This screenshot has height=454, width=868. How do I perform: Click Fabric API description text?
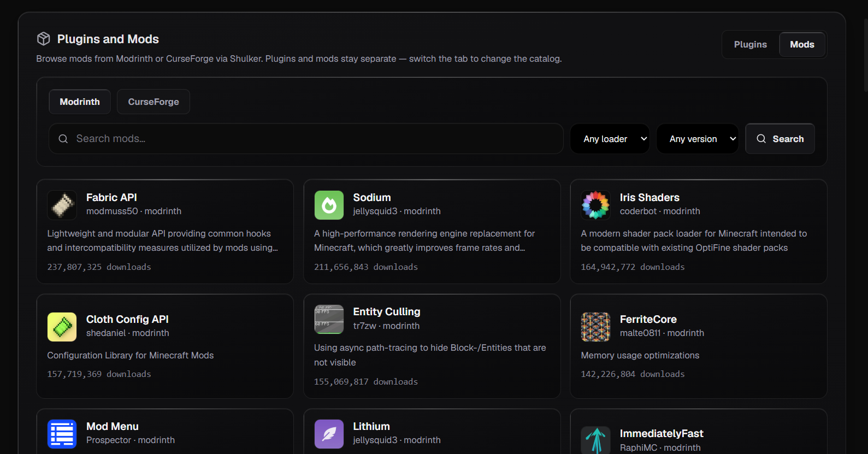[163, 240]
